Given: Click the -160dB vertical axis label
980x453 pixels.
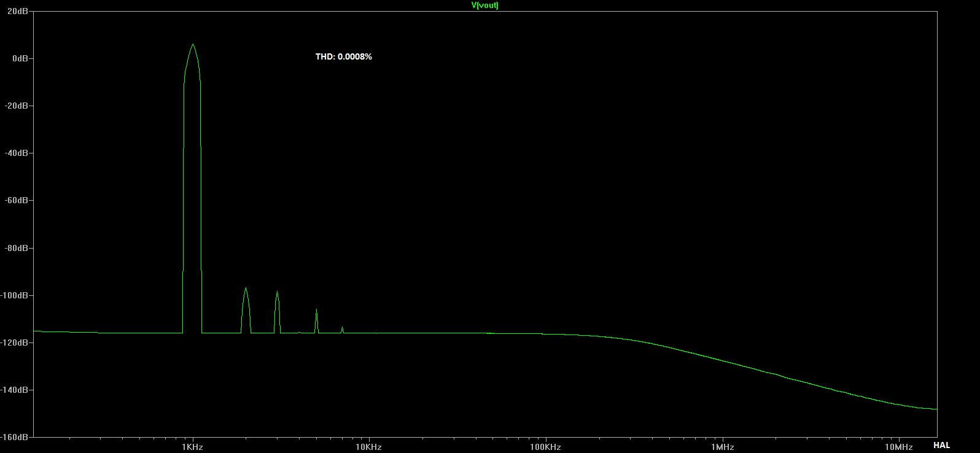Looking at the screenshot, I should 15,437.
